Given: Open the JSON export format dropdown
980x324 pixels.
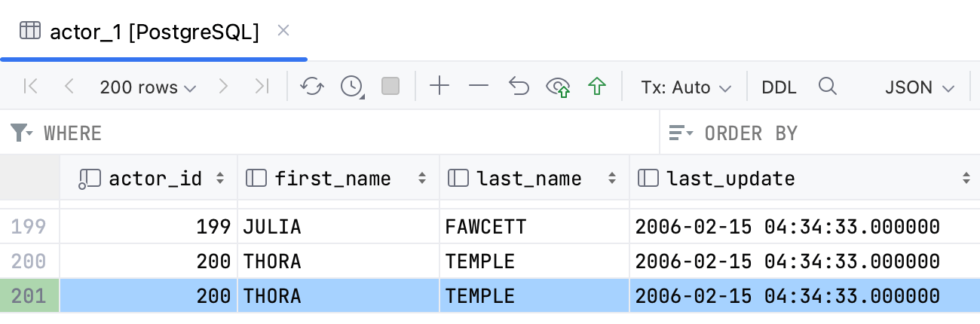Looking at the screenshot, I should 920,87.
